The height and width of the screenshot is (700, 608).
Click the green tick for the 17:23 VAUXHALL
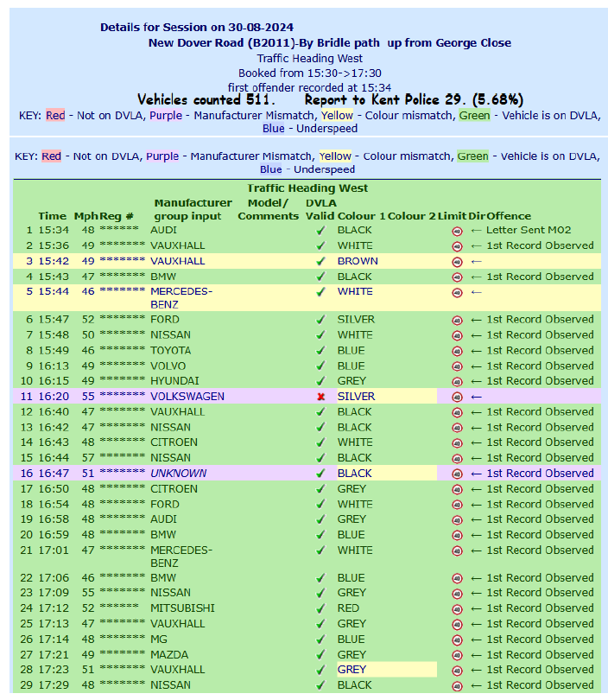[x=320, y=670]
